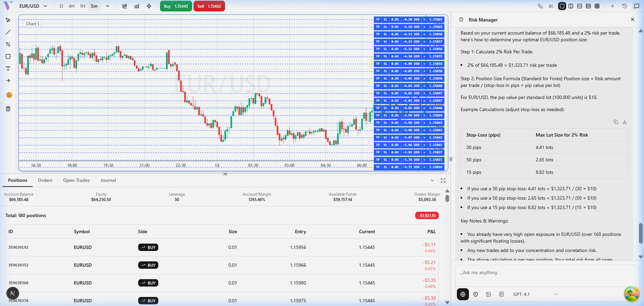Pick the text annotation tool
Screen dimensions: 644x306
(8, 68)
